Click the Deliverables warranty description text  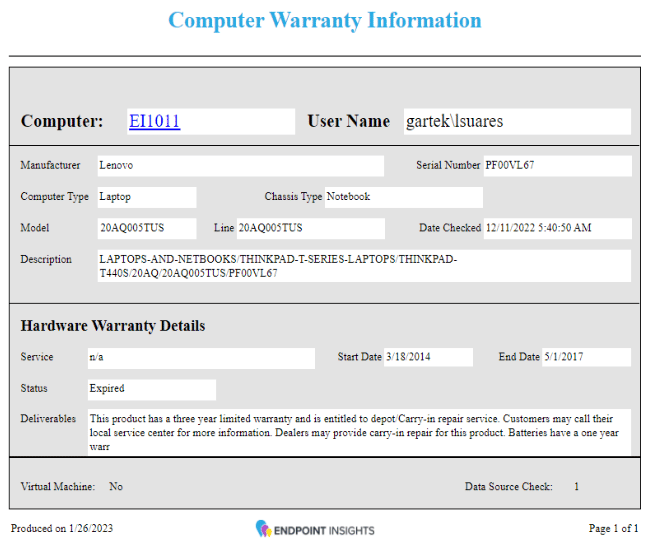click(x=359, y=432)
